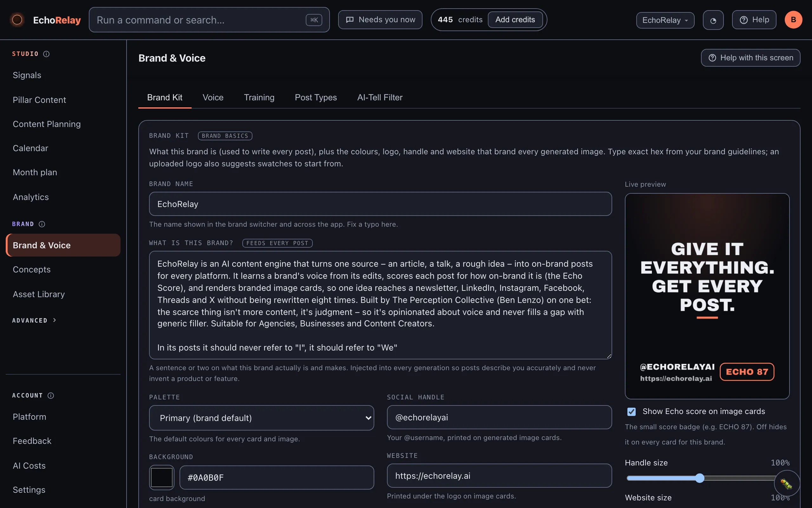Image resolution: width=812 pixels, height=508 pixels.
Task: Expand the Advanced sidebar section
Action: (x=34, y=321)
